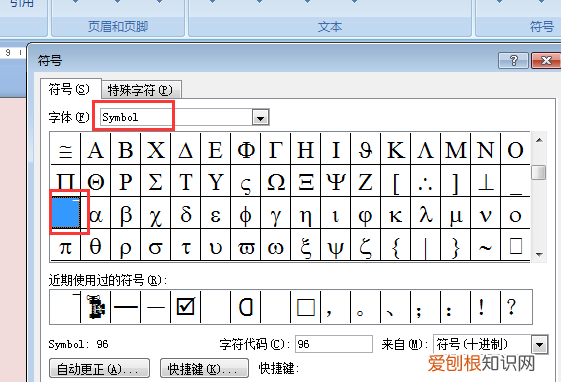The height and width of the screenshot is (382, 561).
Task: Open the font (字体) dropdown arrow
Action: [260, 117]
